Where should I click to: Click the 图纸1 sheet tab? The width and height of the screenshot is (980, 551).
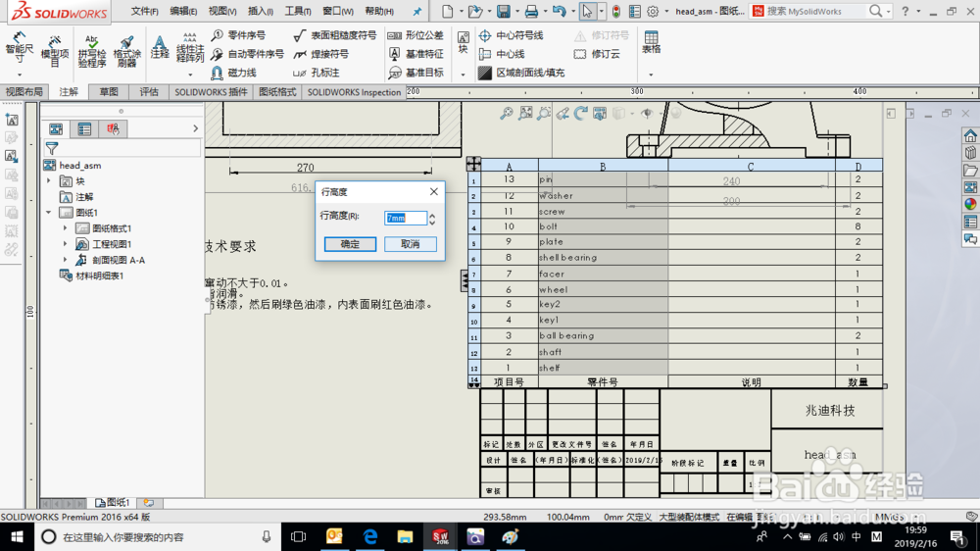pyautogui.click(x=113, y=502)
